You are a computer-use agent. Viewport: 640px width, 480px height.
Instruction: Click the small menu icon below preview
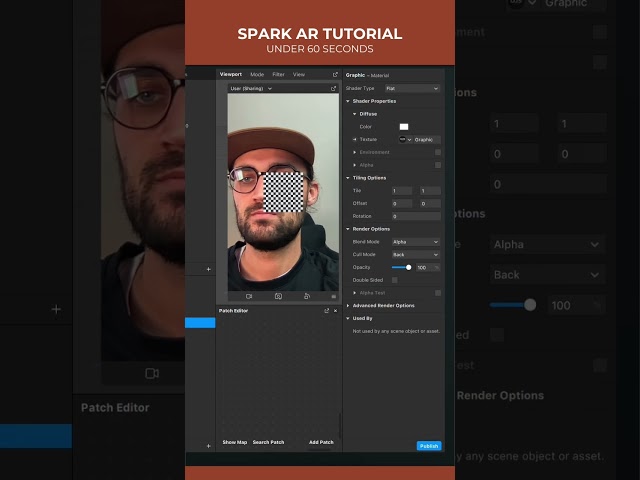point(334,296)
